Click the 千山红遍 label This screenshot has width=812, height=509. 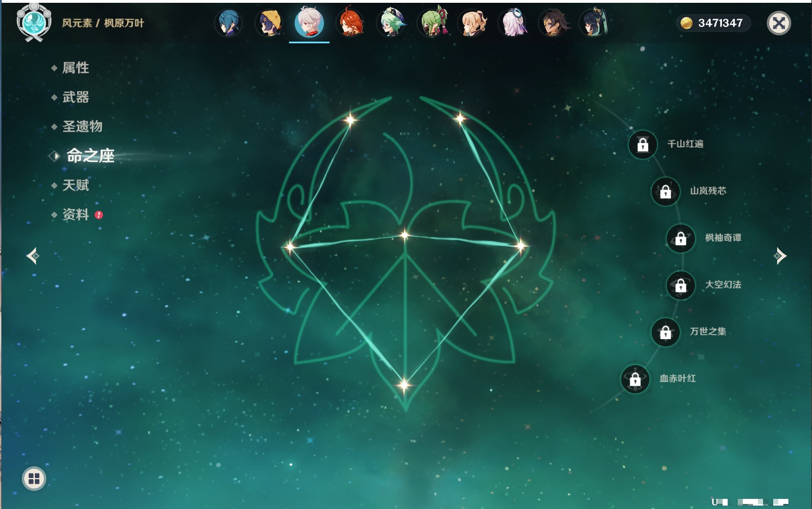[685, 144]
